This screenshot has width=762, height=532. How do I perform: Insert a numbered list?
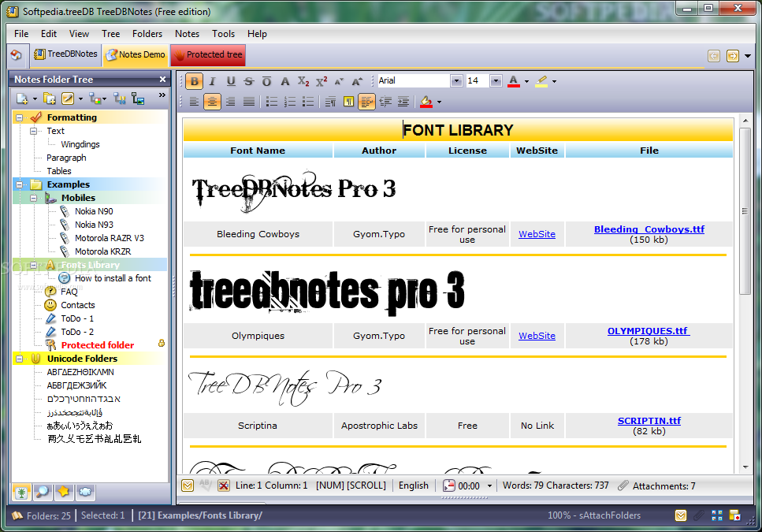[x=290, y=102]
